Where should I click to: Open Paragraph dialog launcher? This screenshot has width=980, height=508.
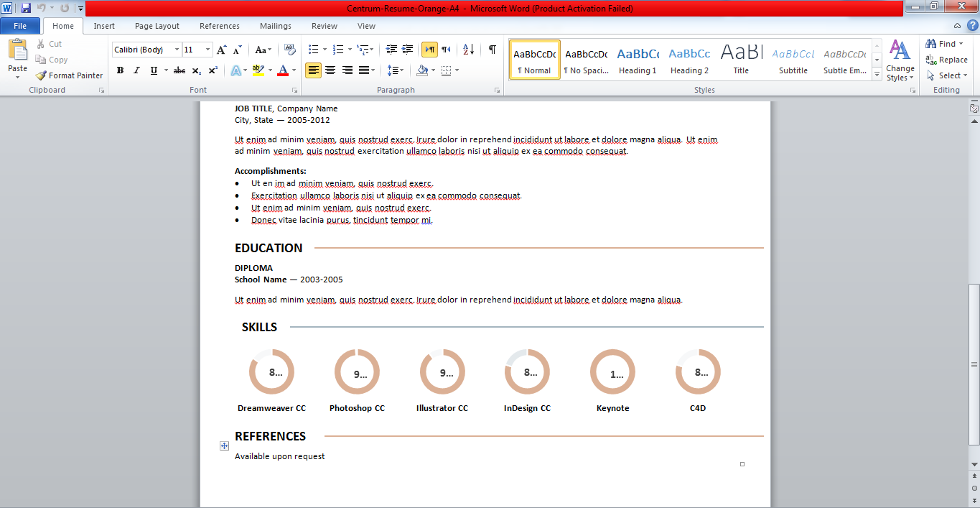point(498,91)
